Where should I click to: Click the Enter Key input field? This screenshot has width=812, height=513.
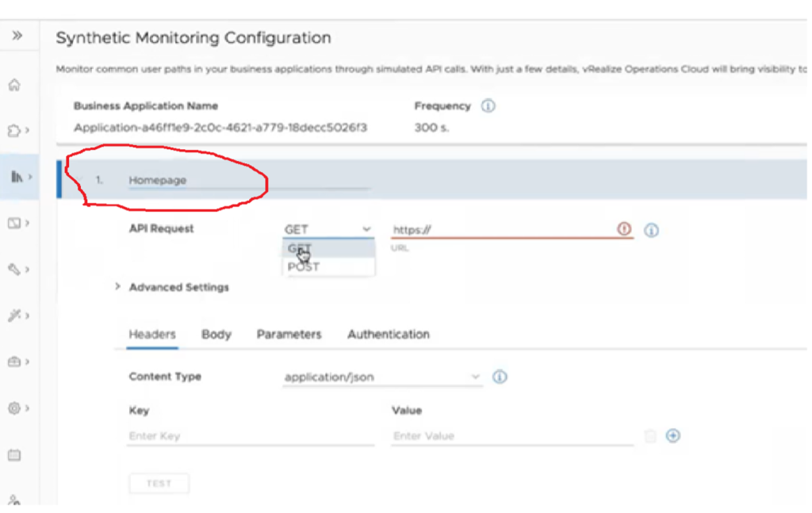[249, 436]
